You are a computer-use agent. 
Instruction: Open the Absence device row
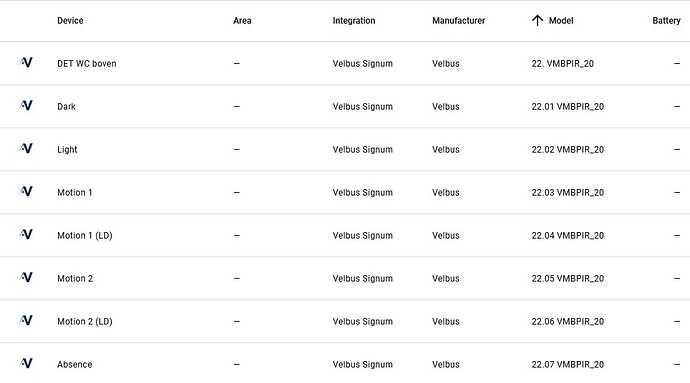(345, 364)
